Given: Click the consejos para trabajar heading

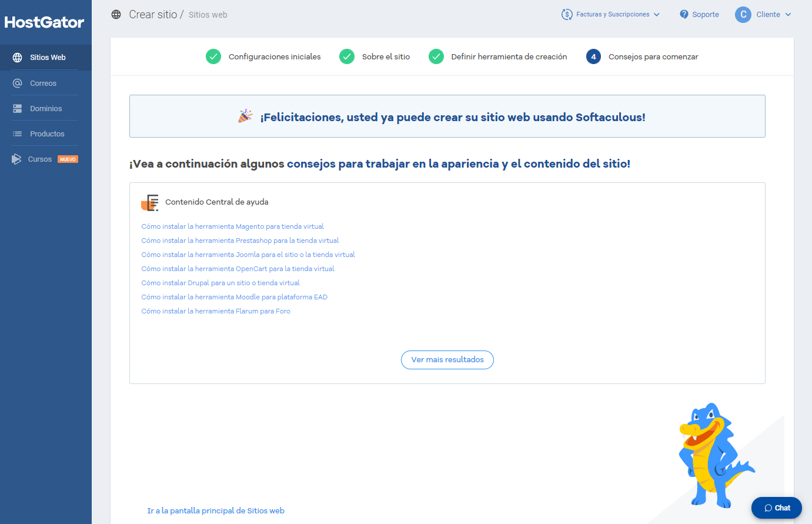Looking at the screenshot, I should coord(459,164).
